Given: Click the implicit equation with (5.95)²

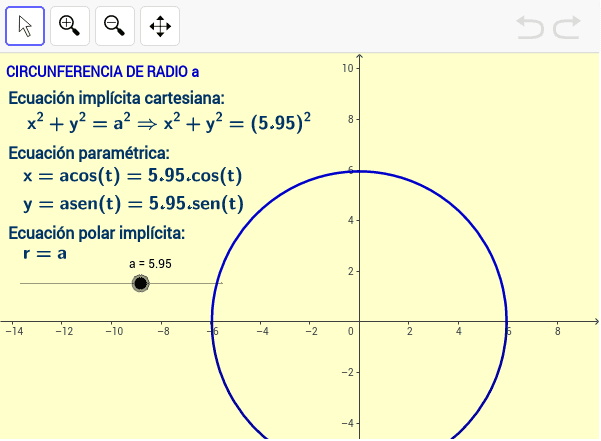Looking at the screenshot, I should pyautogui.click(x=169, y=123).
